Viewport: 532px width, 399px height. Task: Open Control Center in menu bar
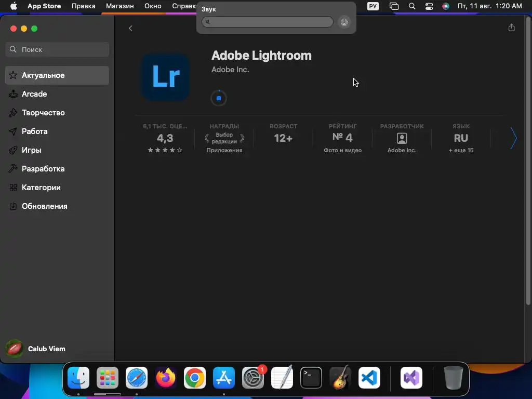(429, 6)
